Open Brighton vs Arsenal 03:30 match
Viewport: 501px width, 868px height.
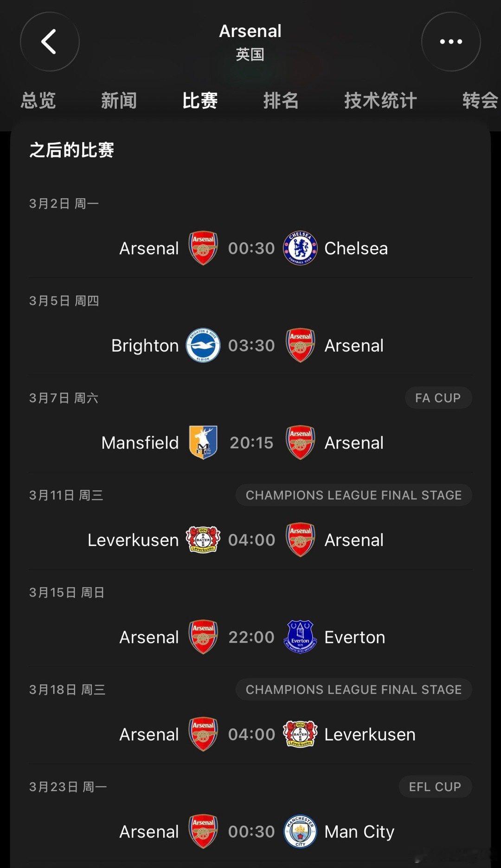tap(250, 346)
